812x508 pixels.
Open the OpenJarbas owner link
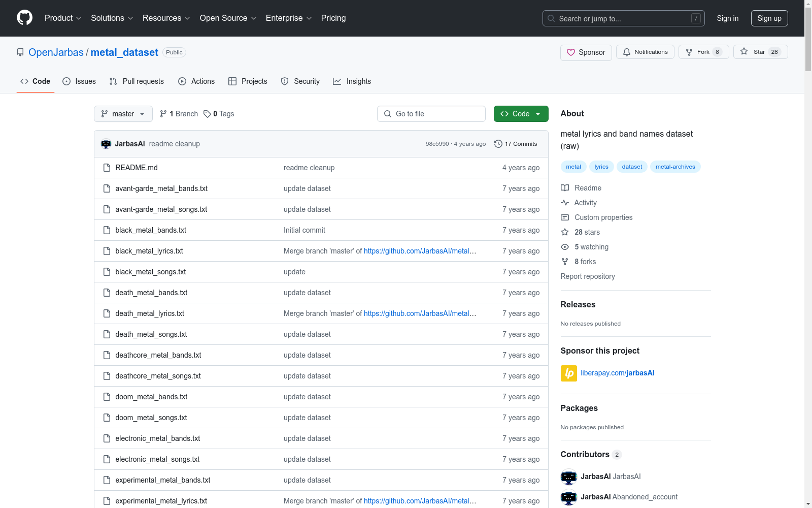point(56,52)
